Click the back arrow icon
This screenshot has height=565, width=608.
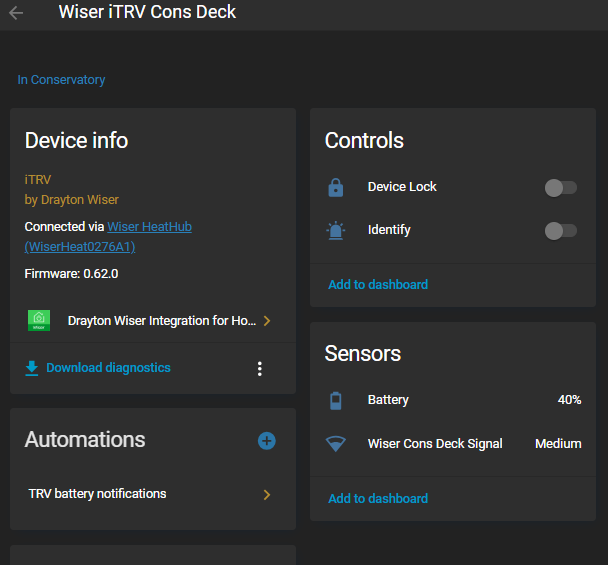16,13
